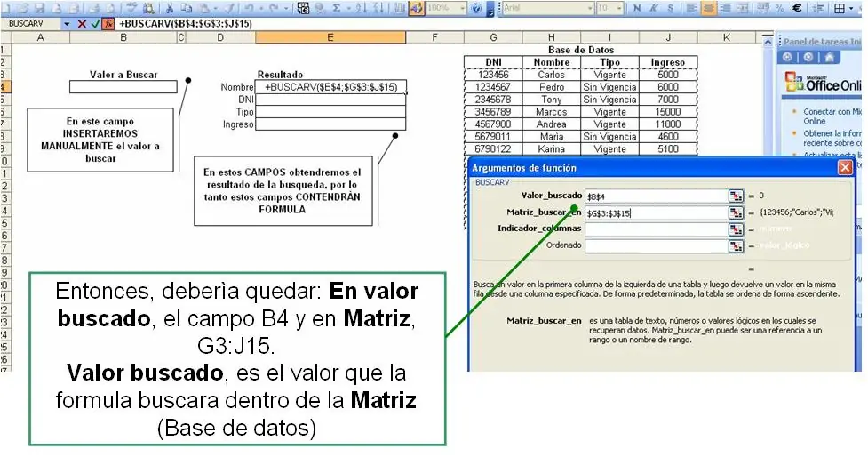Viewport: 868px width, 457px height.
Task: Open the toolbar options expander
Action: pyautogui.click(x=490, y=9)
